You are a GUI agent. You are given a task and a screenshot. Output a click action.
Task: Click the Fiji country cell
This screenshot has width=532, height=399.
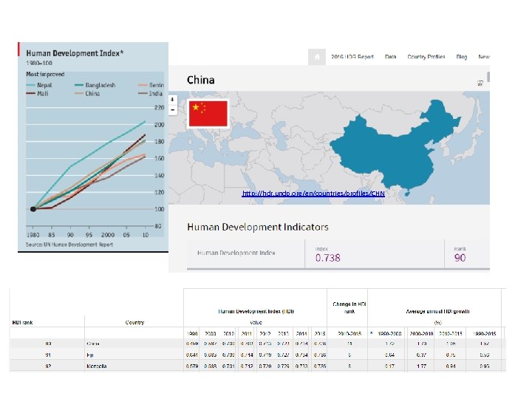90,355
